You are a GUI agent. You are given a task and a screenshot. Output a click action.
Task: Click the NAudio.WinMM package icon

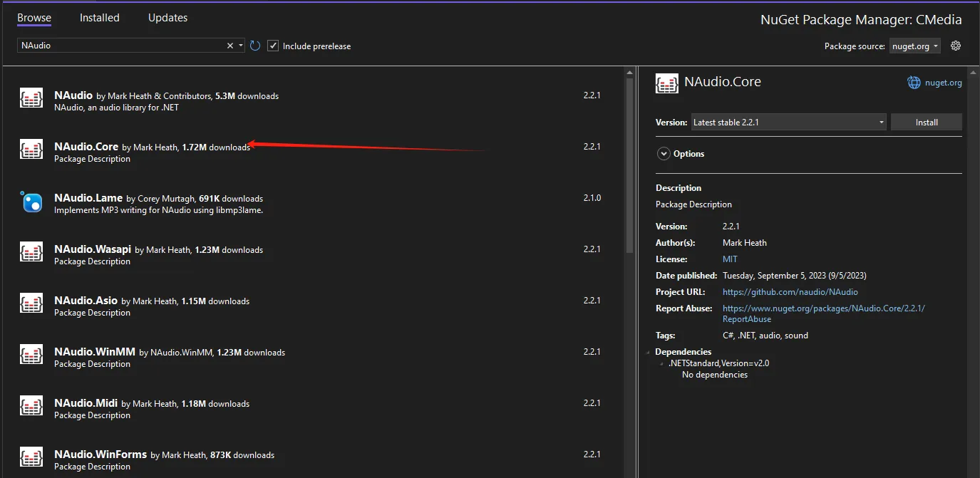[31, 355]
